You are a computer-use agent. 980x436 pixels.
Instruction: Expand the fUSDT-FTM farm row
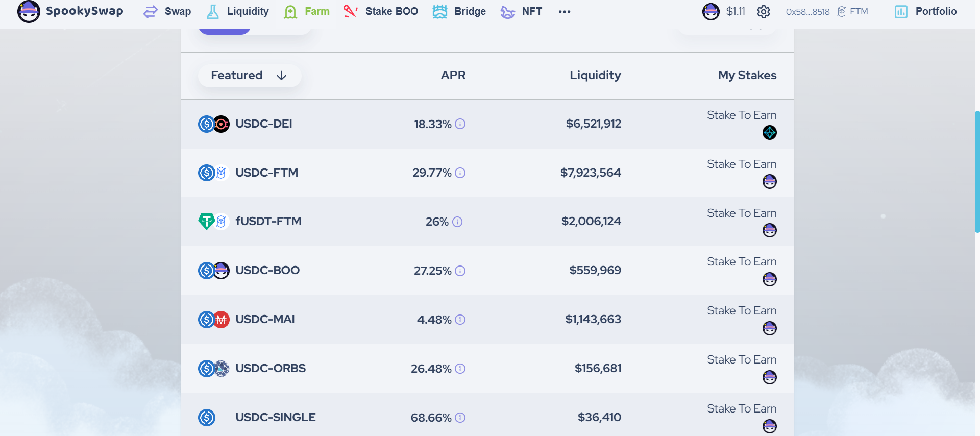pyautogui.click(x=487, y=222)
